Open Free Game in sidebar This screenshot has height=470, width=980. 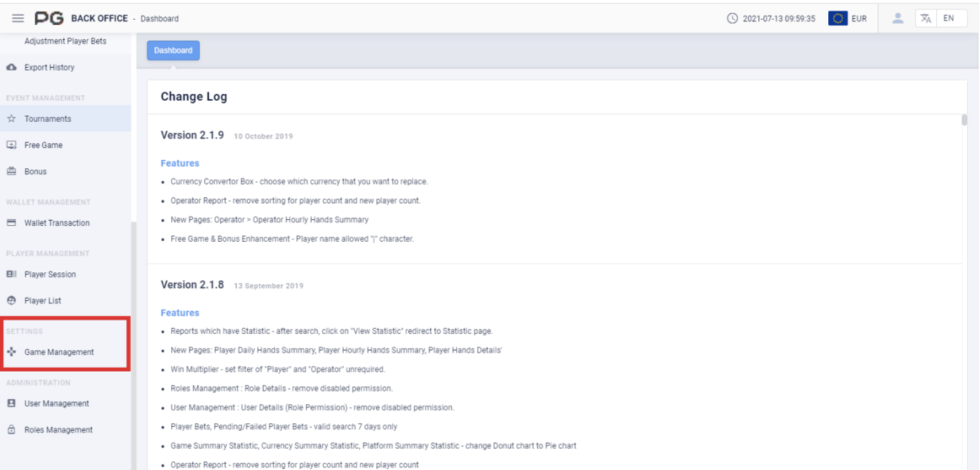click(x=43, y=145)
